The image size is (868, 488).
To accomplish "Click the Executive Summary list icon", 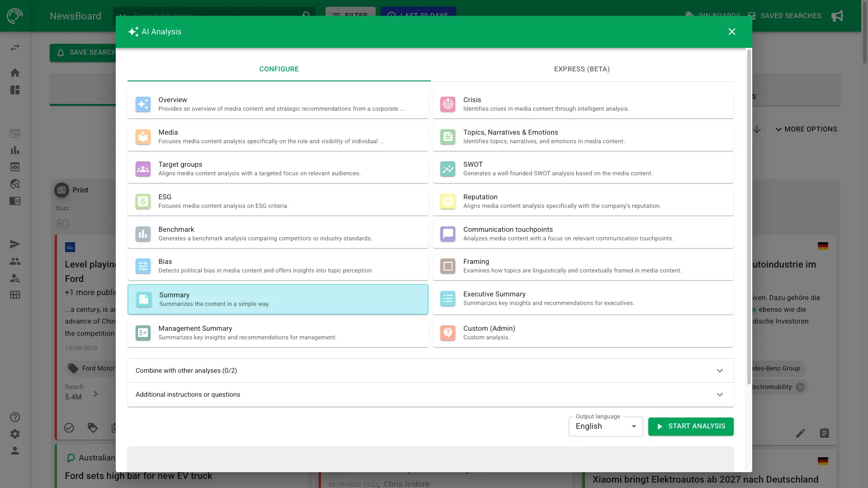I will coord(448,299).
